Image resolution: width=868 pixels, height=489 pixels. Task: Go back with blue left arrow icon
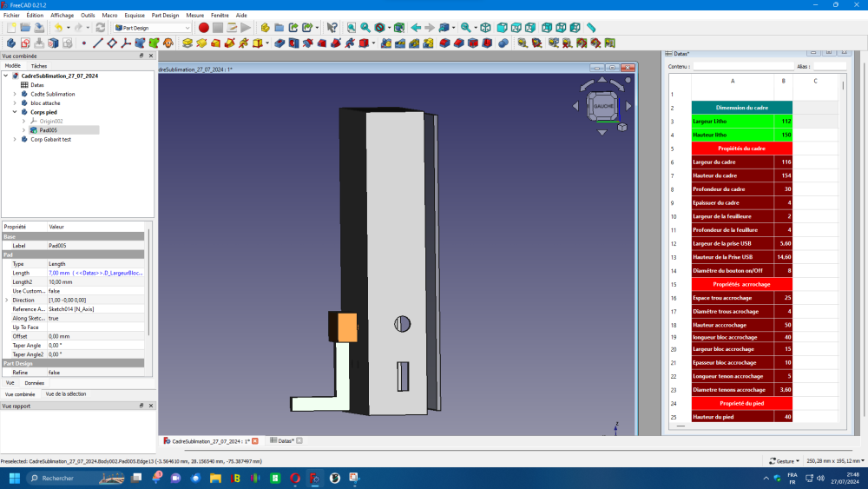coord(416,28)
